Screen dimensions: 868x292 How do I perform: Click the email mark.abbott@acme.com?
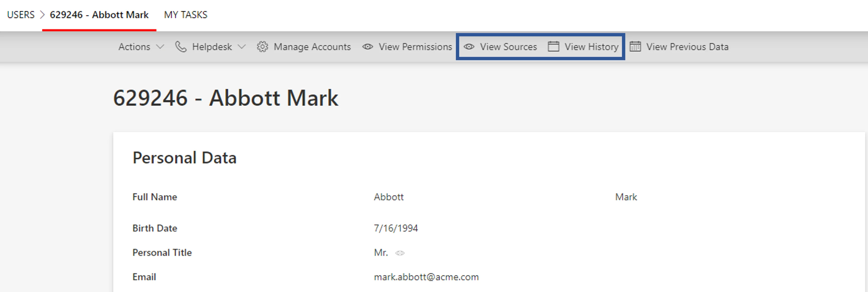click(x=426, y=277)
